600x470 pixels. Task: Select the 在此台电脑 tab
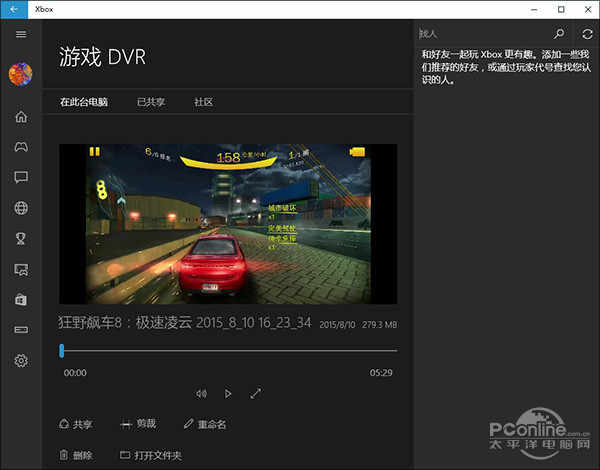83,102
